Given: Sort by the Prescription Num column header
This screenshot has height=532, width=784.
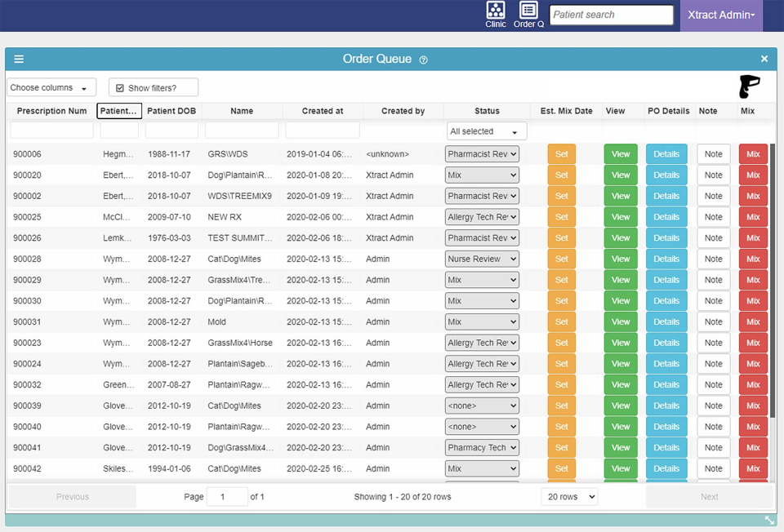Looking at the screenshot, I should pos(51,111).
